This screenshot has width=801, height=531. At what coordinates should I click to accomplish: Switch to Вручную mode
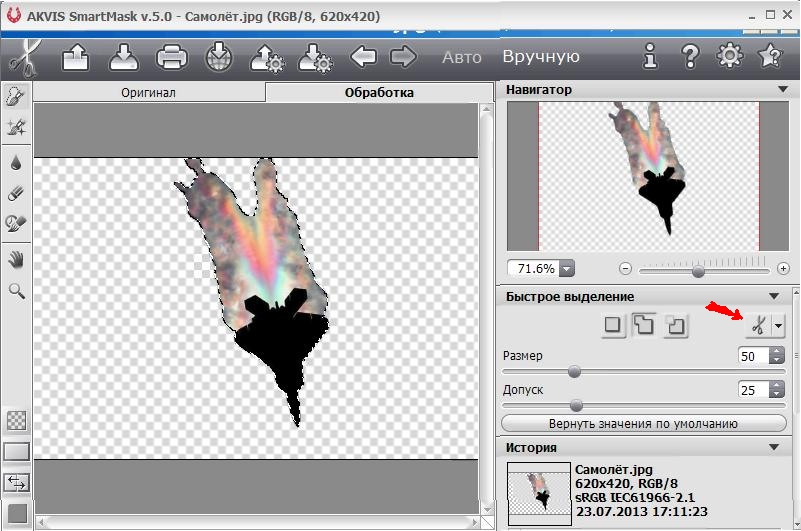click(541, 56)
